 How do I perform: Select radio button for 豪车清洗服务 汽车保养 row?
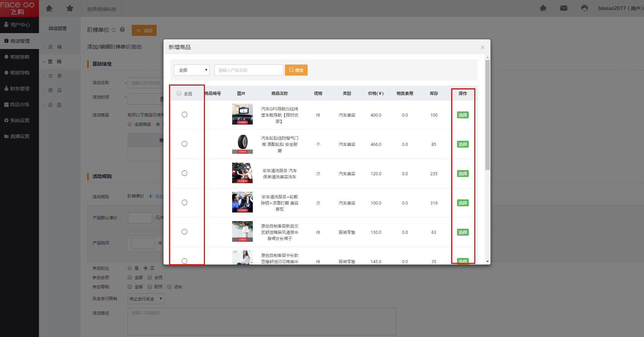[185, 173]
